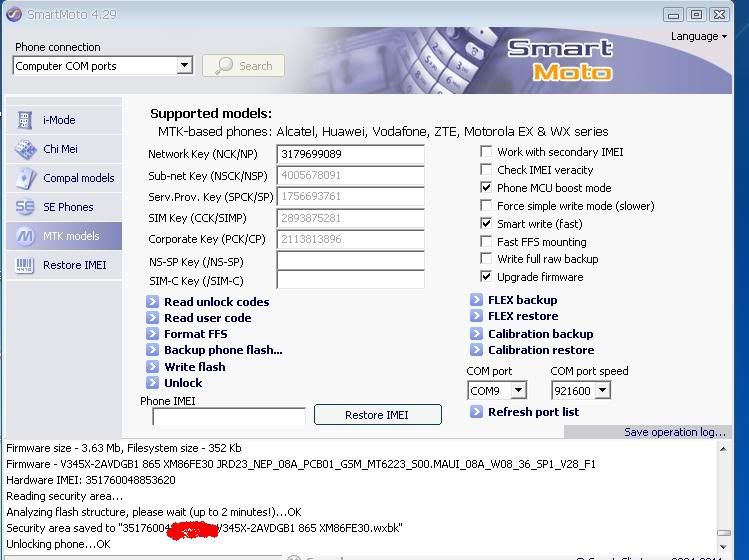Open Compal models tab

pyautogui.click(x=64, y=178)
